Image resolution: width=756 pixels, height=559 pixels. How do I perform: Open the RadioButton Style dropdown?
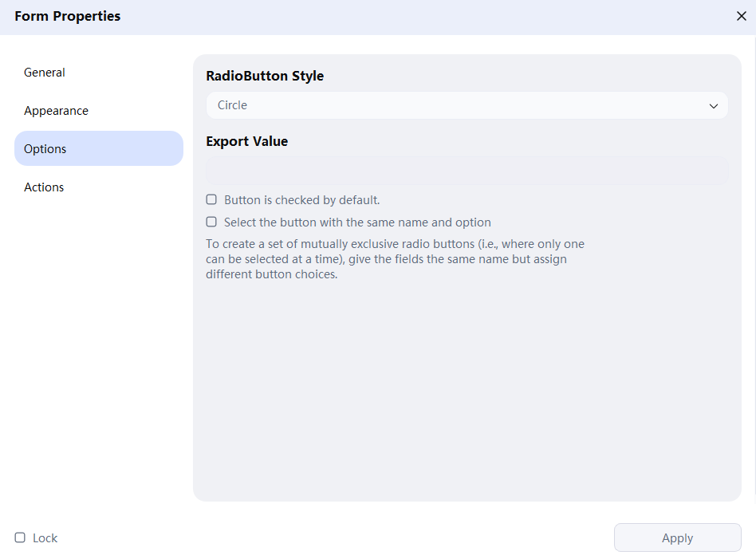pos(467,104)
